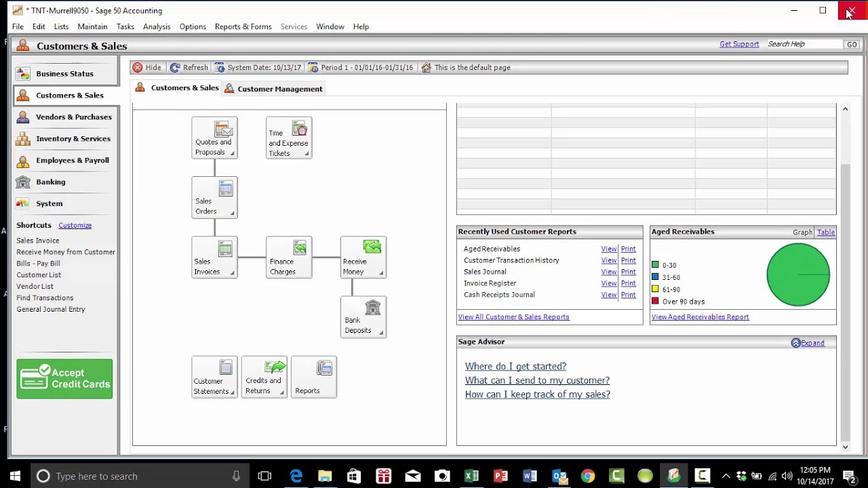Open the Reports button in the flow diagram
Screen dimensions: 868x488
[x=313, y=377]
